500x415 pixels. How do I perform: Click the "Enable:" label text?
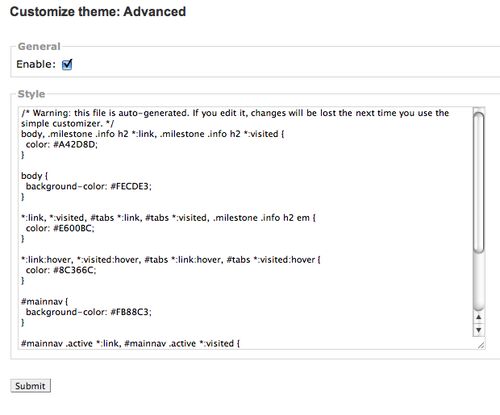tap(36, 64)
